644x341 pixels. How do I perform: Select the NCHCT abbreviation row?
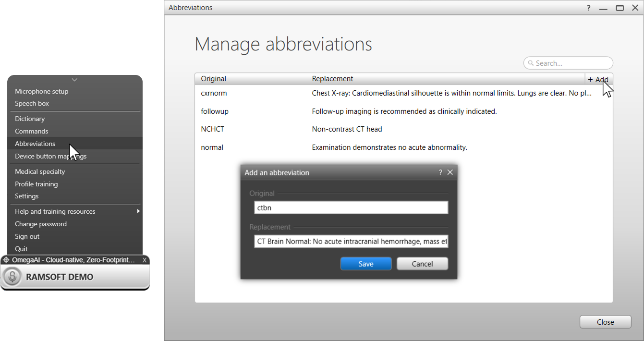click(403, 129)
